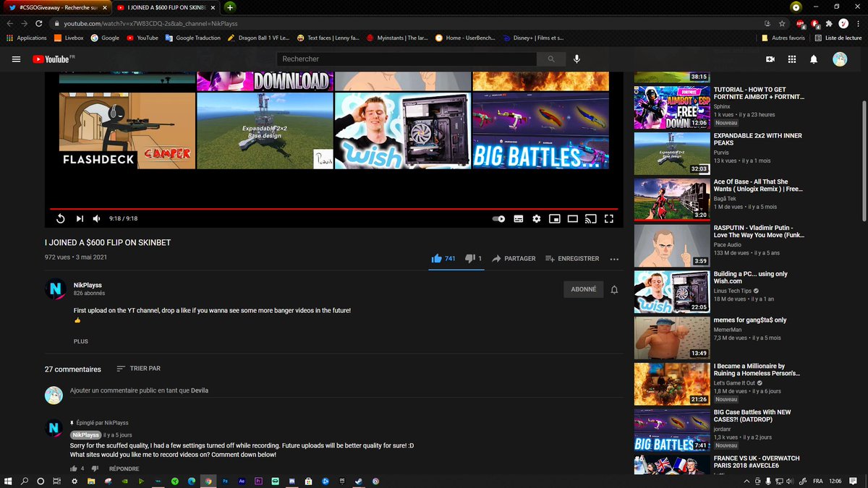Open NikPlayss channel avatar

pyautogui.click(x=56, y=289)
